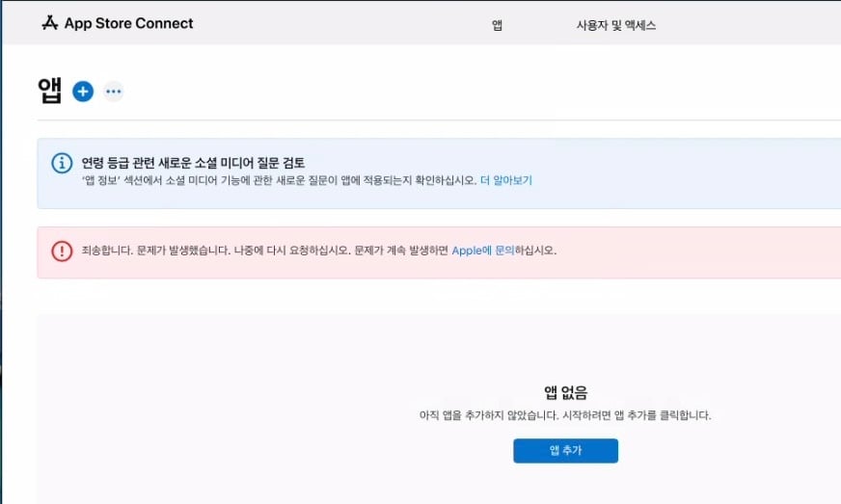This screenshot has height=504, width=841.
Task: Select the large 앱 page heading
Action: 49,91
